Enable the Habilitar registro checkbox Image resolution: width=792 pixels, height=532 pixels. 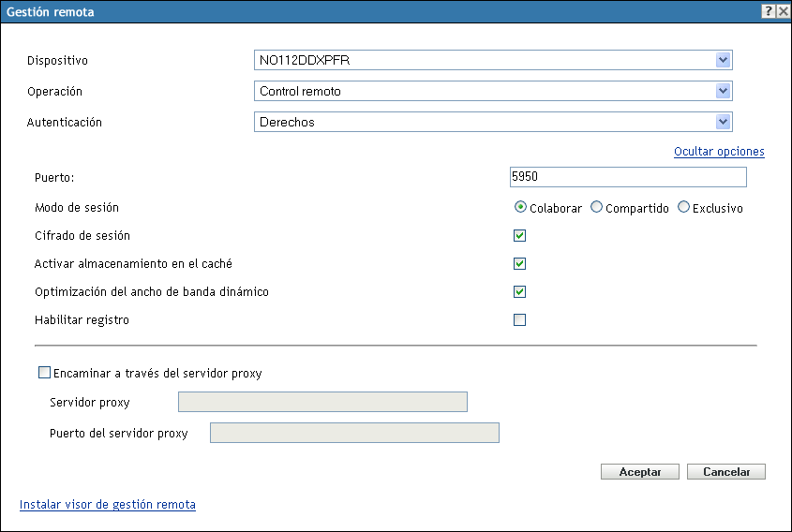tap(520, 320)
